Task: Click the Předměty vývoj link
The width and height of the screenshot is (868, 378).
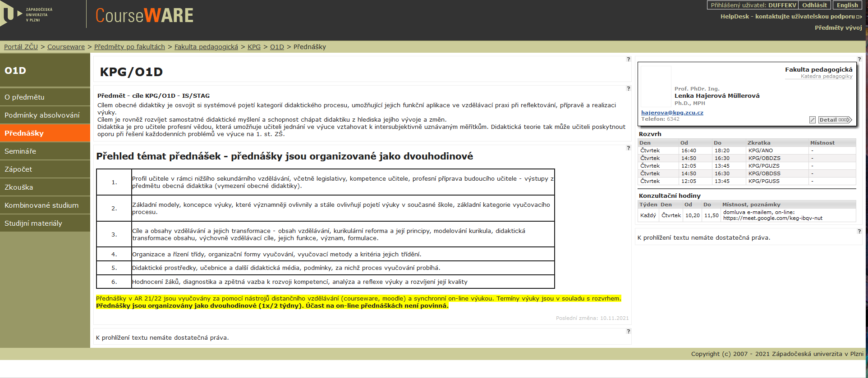Action: 838,28
